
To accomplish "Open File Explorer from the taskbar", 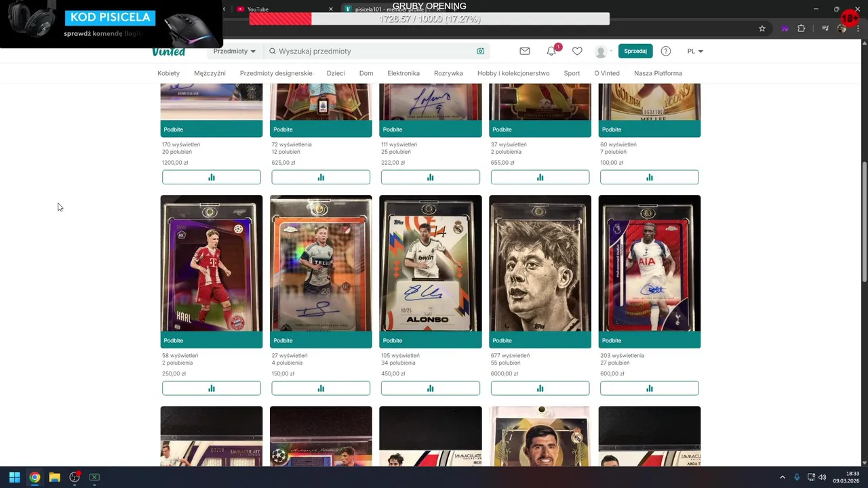I will (54, 477).
